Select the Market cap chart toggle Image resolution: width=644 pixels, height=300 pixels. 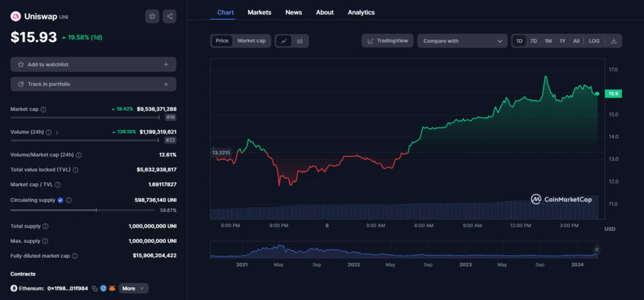252,41
